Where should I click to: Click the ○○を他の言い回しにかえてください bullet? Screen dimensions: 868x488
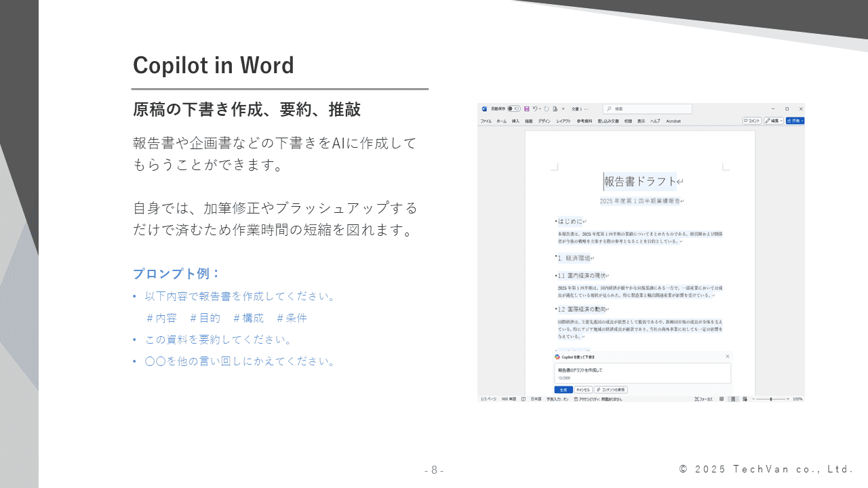241,361
